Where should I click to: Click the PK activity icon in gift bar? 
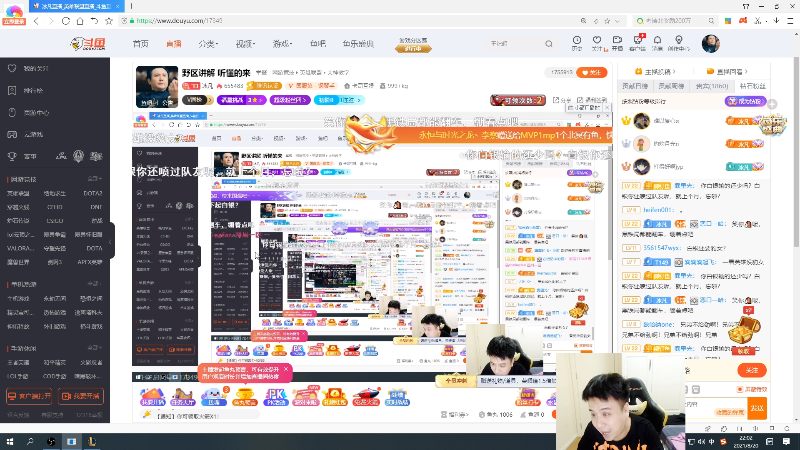click(x=276, y=396)
